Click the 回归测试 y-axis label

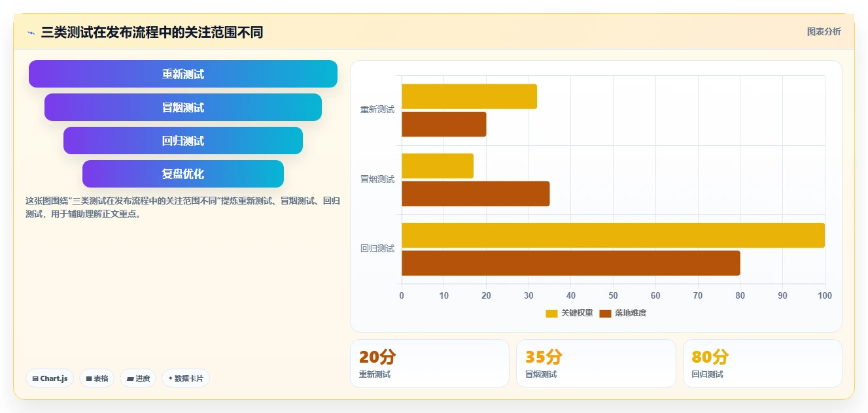click(377, 248)
